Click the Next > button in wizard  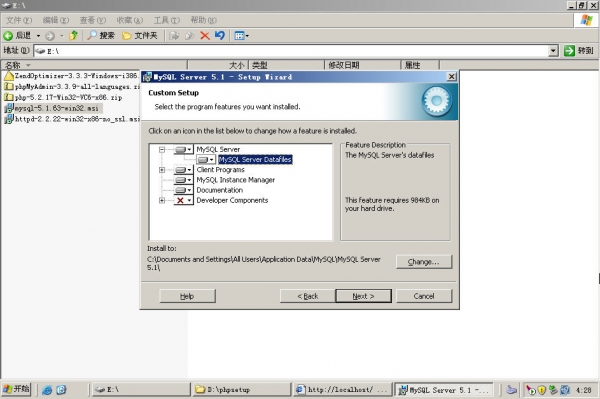[x=363, y=296]
